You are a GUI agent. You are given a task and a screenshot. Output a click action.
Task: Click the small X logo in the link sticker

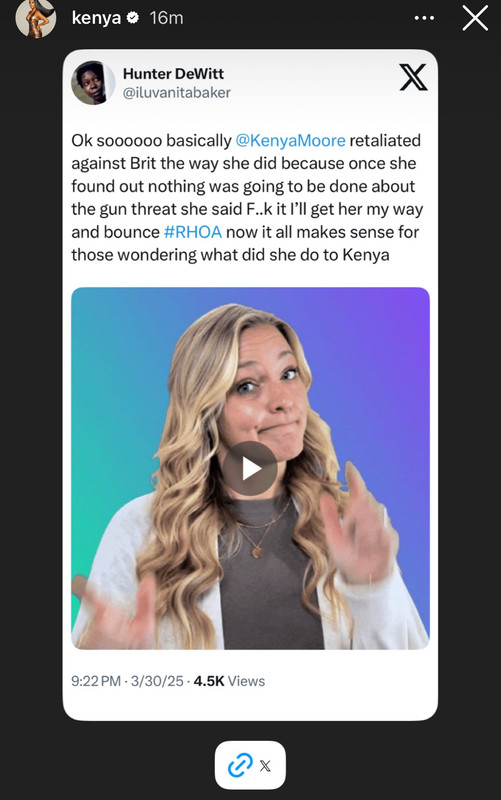[x=265, y=766]
